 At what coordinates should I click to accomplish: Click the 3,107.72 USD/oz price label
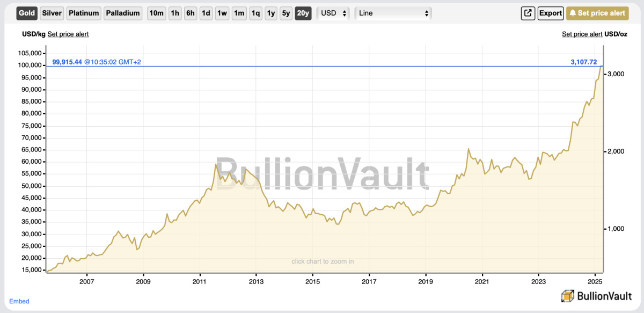point(583,62)
